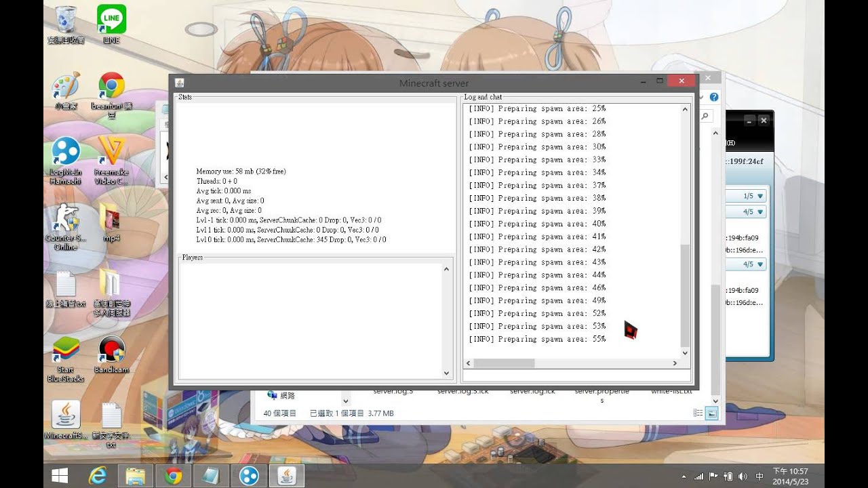
Task: Click inside the empty Players list box
Action: click(x=310, y=321)
